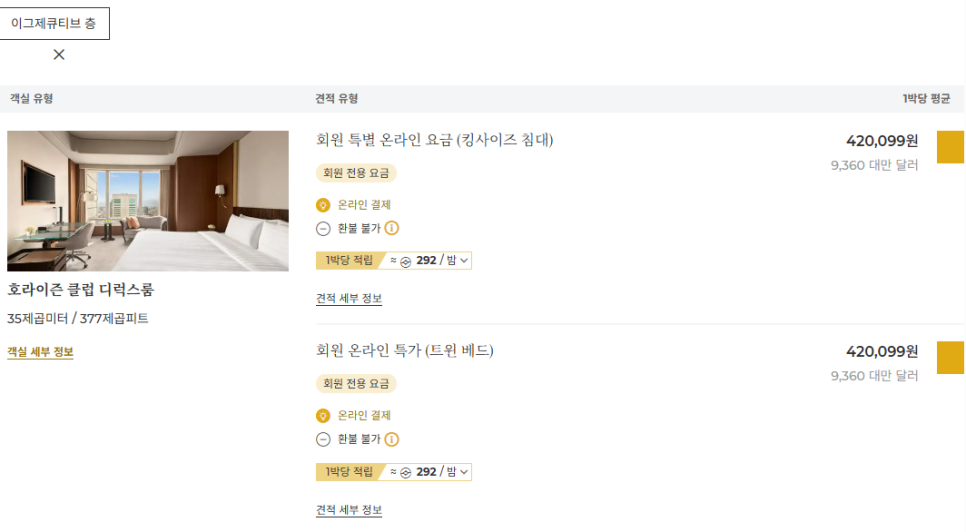
Task: Expand the 1박당 적립 dropdown for the king bed rate
Action: pyautogui.click(x=464, y=261)
